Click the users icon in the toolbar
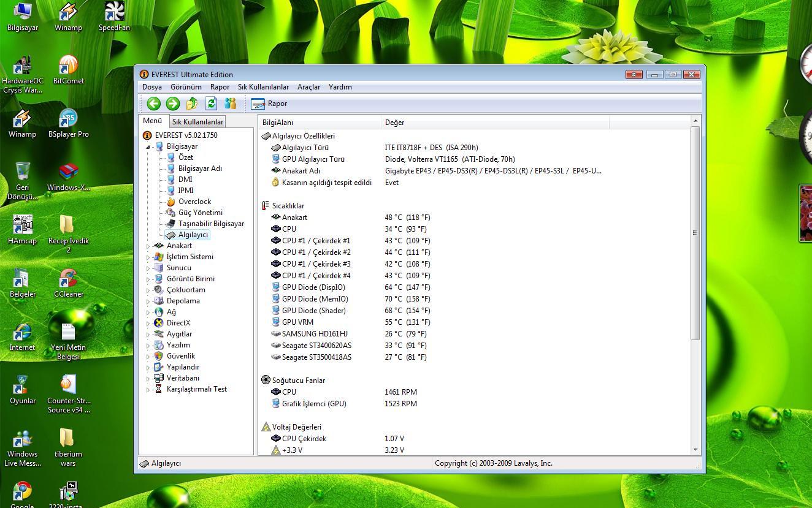The height and width of the screenshot is (508, 812). point(231,104)
